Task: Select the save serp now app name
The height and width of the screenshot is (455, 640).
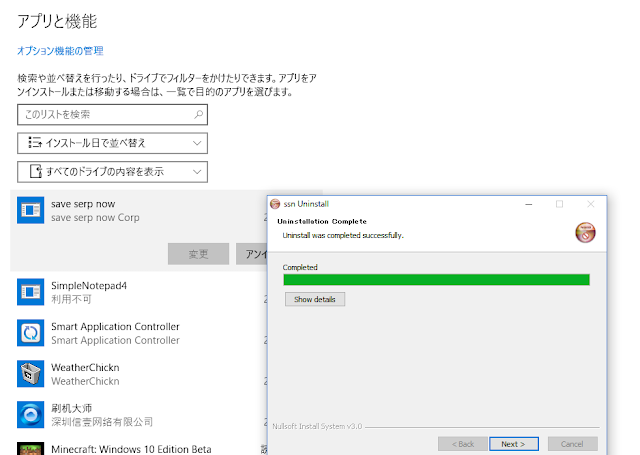Action: point(83,204)
